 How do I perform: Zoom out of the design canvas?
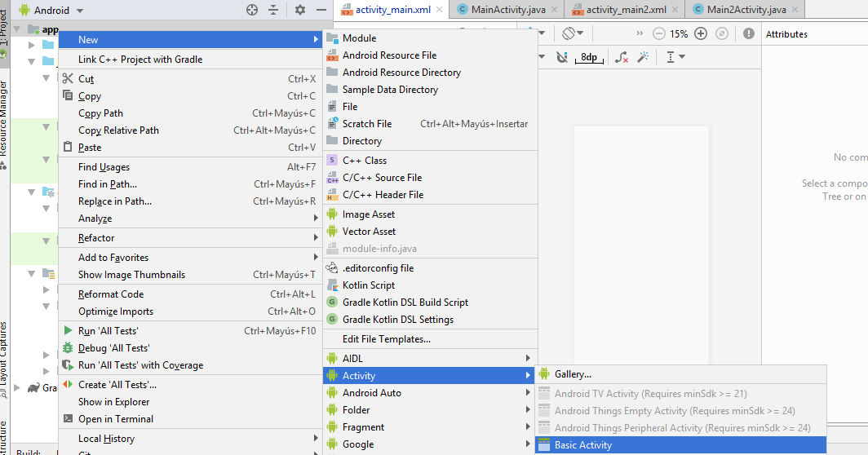(x=659, y=33)
